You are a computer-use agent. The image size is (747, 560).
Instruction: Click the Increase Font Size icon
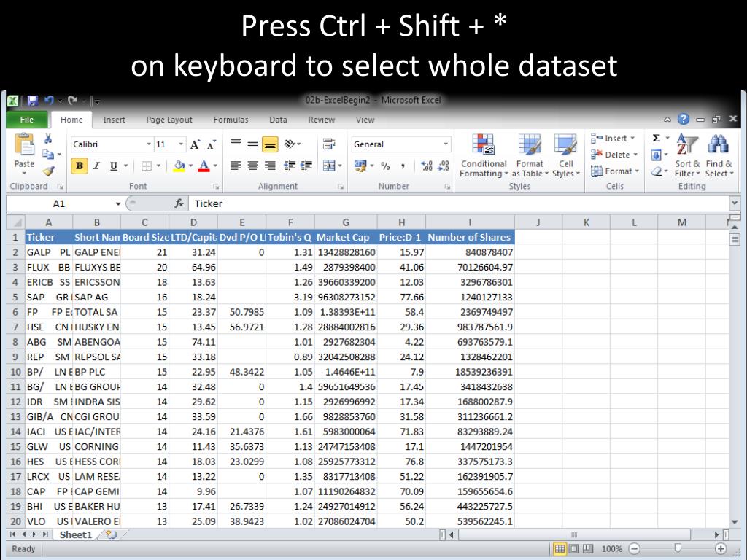[195, 144]
